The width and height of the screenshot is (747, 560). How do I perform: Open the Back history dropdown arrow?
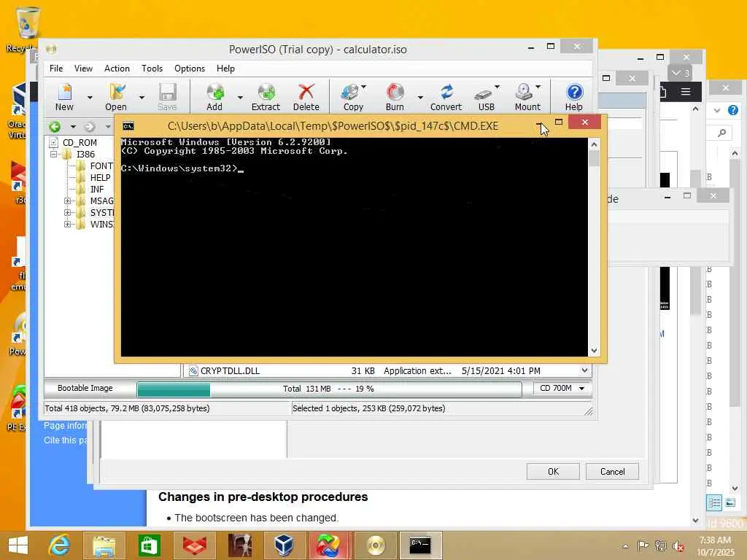[x=73, y=127]
